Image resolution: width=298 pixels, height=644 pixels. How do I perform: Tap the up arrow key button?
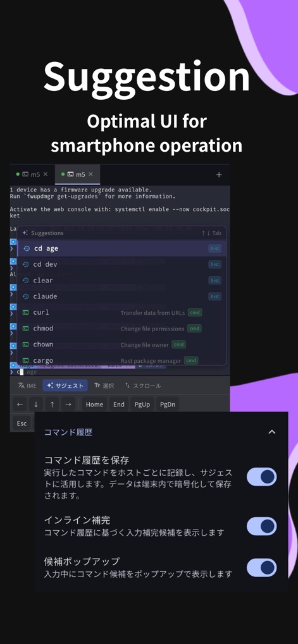pyautogui.click(x=53, y=404)
